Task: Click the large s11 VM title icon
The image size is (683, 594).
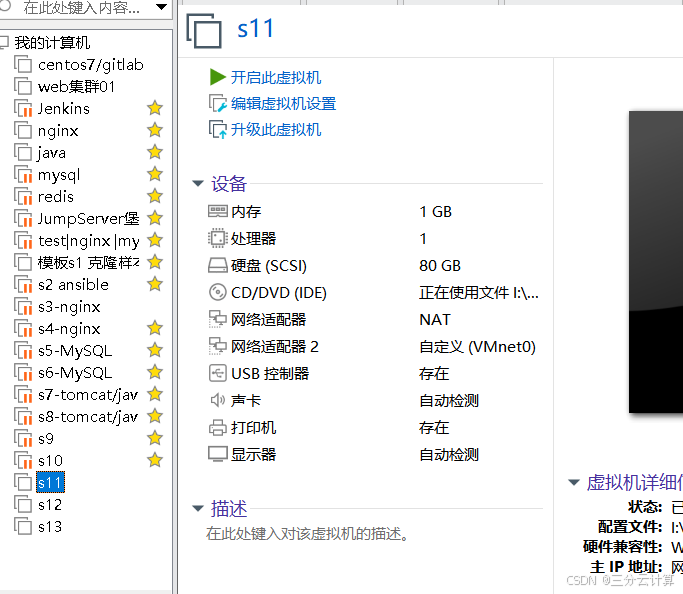Action: (204, 30)
